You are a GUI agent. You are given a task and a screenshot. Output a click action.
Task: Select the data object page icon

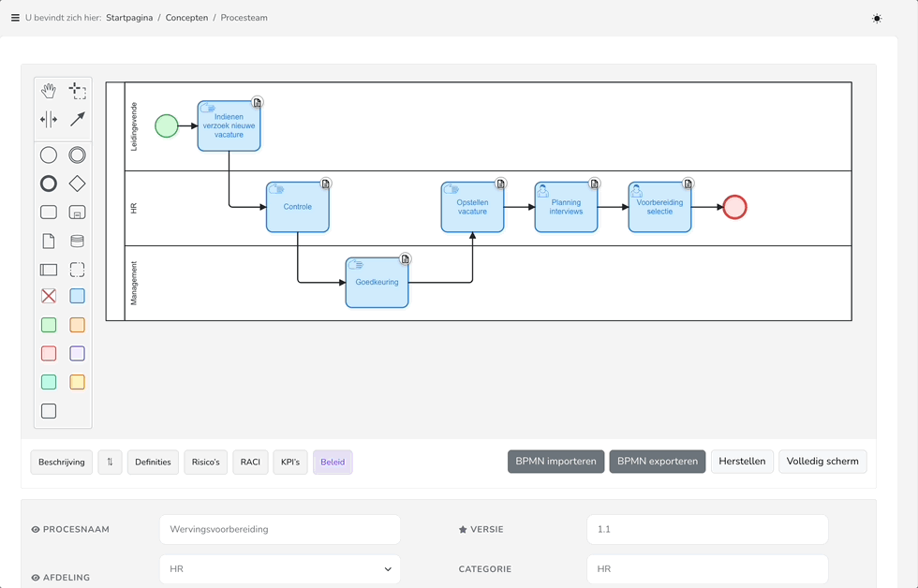49,241
